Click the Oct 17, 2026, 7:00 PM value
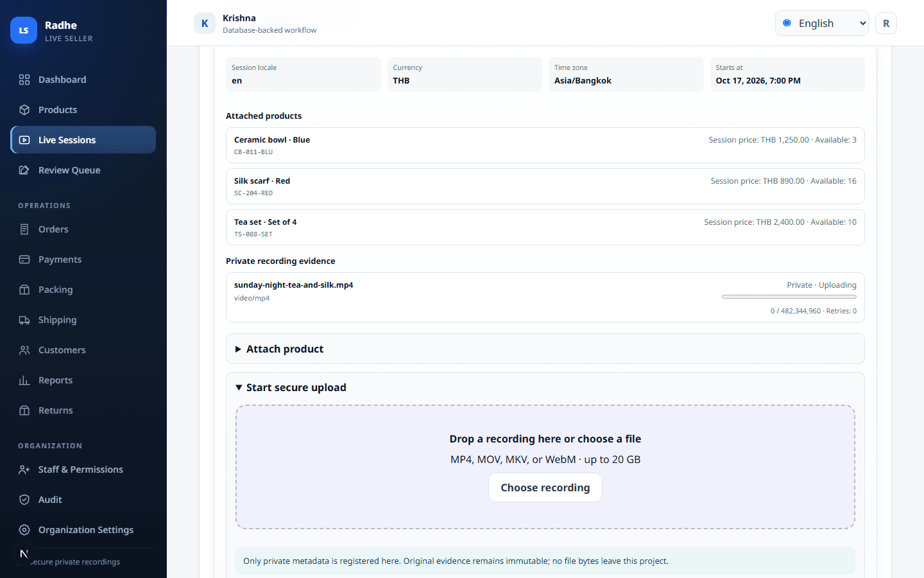The image size is (924, 578). tap(758, 81)
